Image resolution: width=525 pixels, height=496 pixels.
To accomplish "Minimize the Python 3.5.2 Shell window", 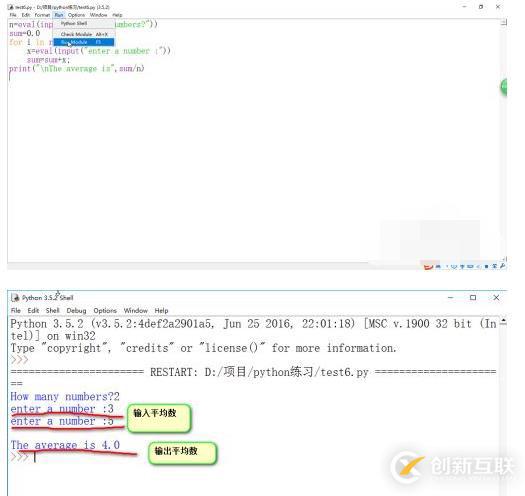I will pos(451,297).
